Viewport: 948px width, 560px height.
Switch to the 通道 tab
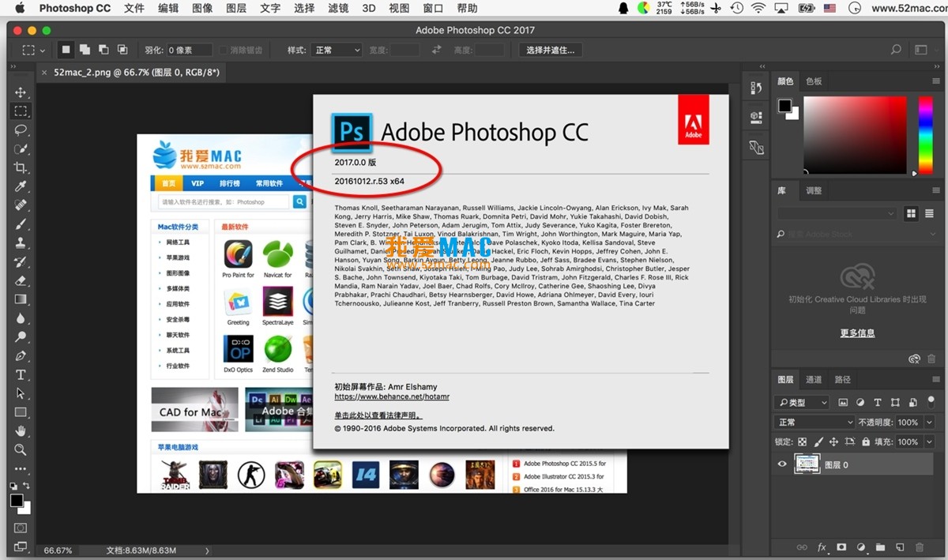(814, 380)
